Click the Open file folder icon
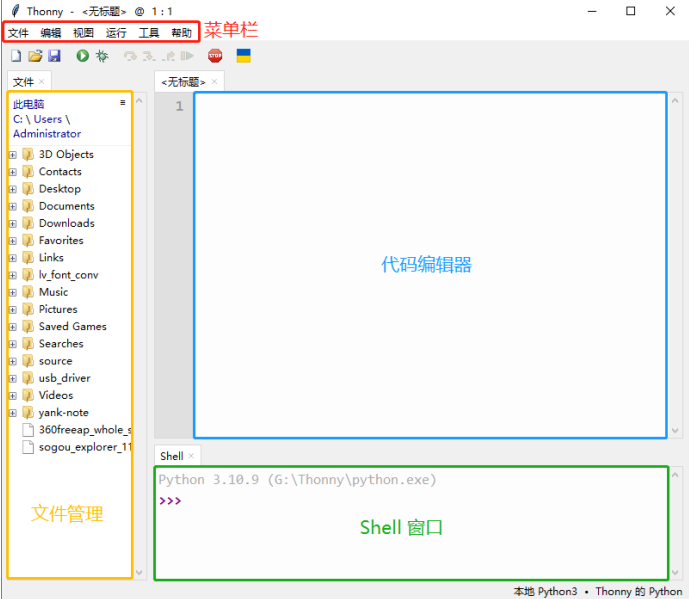This screenshot has height=599, width=689. [x=35, y=57]
